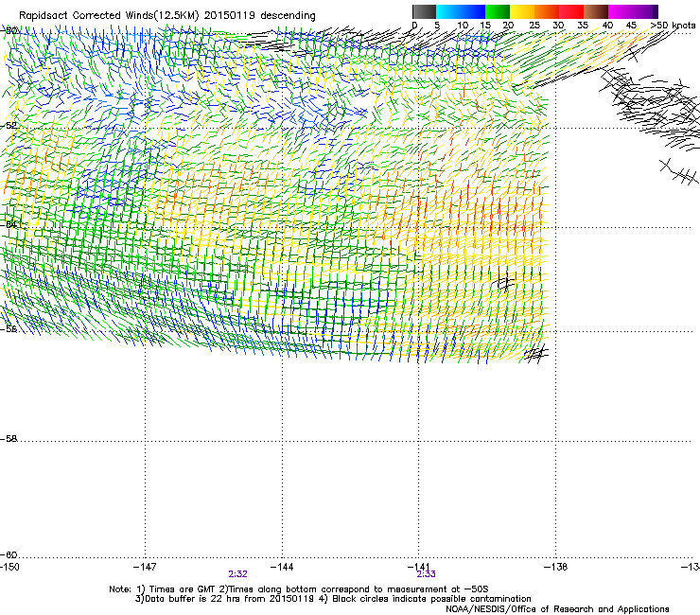Click the longitude label '-147'
Image resolution: width=700 pixels, height=615 pixels.
point(145,567)
